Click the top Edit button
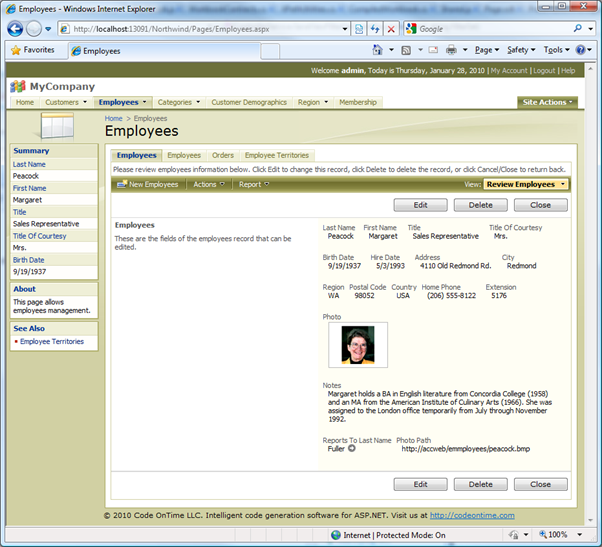The width and height of the screenshot is (602, 547). pos(420,205)
